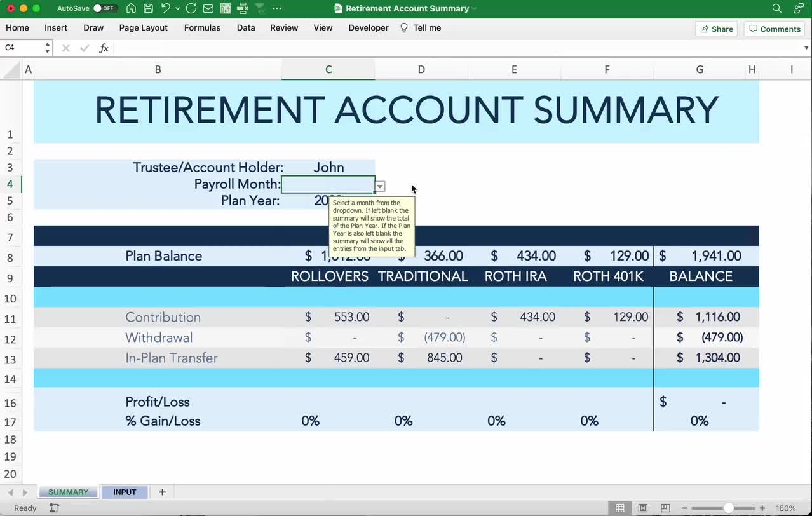
Task: Click the zoom slider handle
Action: [x=729, y=508]
